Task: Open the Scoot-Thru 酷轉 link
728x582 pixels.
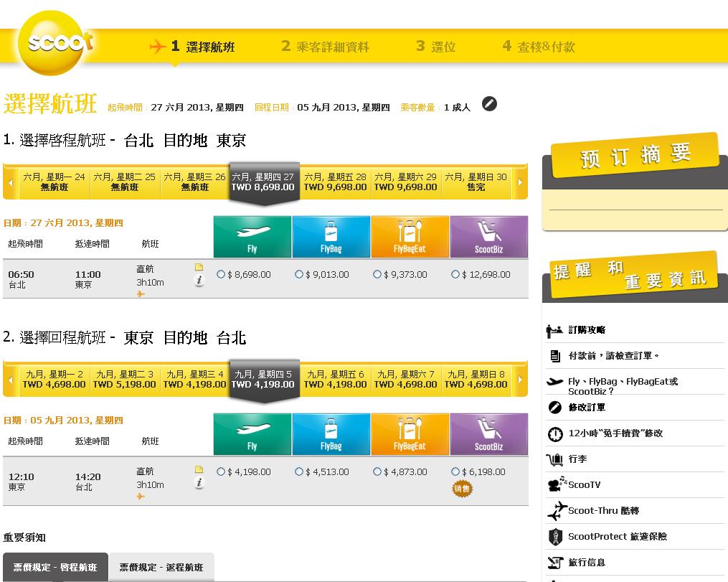Action: [x=604, y=510]
